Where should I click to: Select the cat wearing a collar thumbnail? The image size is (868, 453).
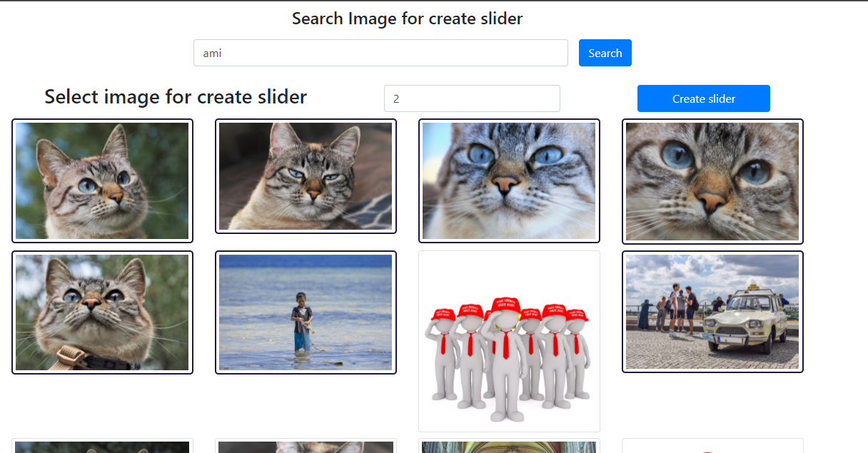pyautogui.click(x=102, y=312)
